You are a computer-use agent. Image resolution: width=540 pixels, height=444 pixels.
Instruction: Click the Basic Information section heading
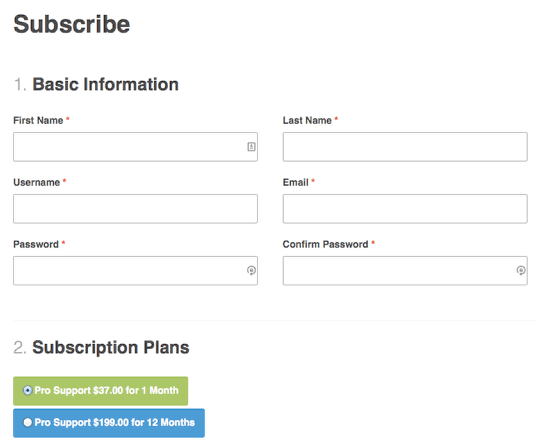coord(105,84)
